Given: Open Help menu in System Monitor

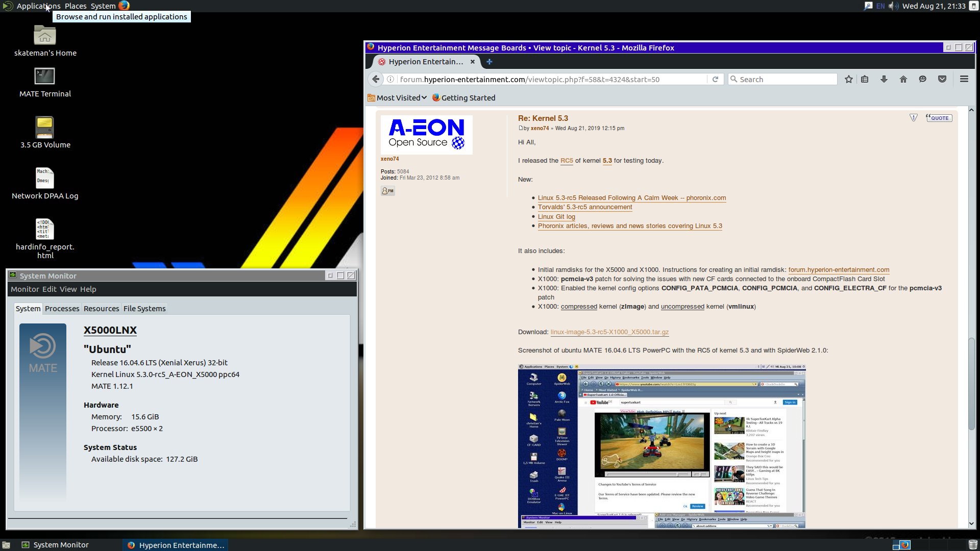Looking at the screenshot, I should [88, 289].
